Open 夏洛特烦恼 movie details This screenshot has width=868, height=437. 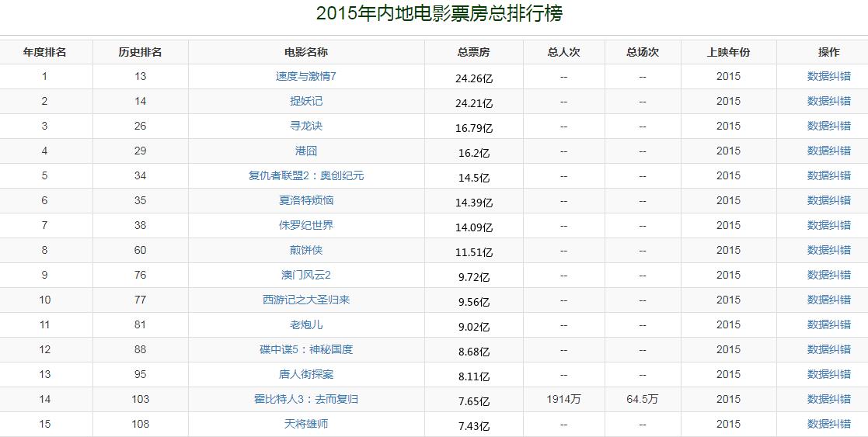pos(306,200)
